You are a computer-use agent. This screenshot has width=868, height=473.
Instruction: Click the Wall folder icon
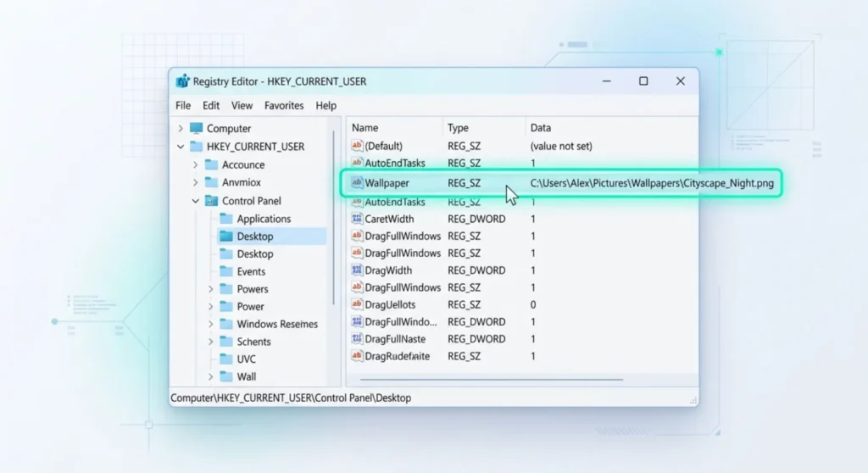pyautogui.click(x=225, y=376)
